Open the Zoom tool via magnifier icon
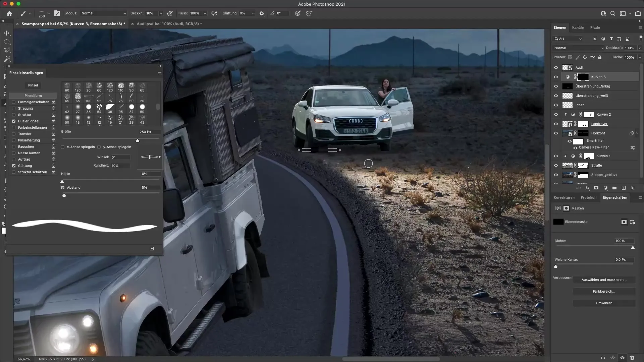This screenshot has height=362, width=644. pos(613,13)
